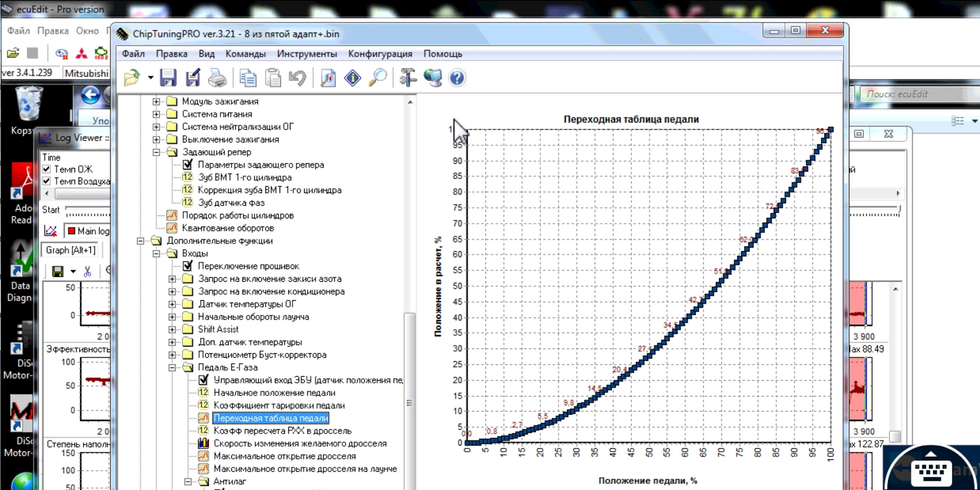980x490 pixels.
Task: Toggle Переключение прошивок checkbox item
Action: tap(188, 266)
